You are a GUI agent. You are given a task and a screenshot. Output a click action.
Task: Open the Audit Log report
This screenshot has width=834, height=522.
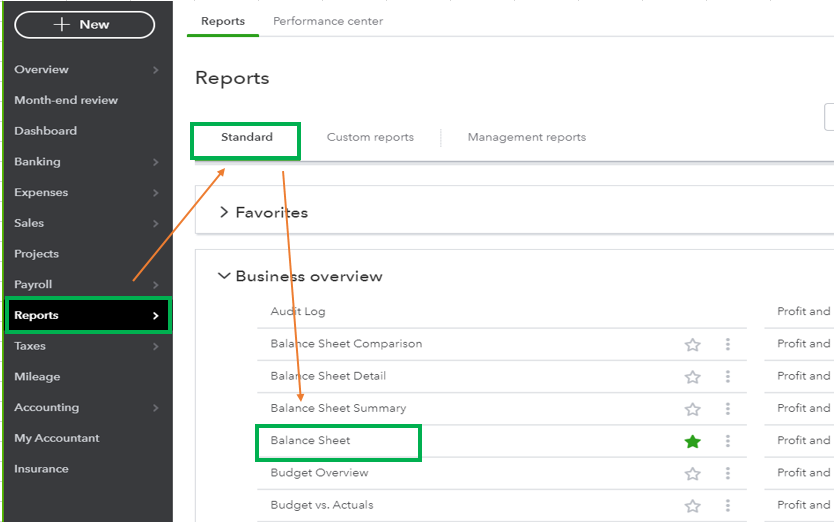click(297, 311)
